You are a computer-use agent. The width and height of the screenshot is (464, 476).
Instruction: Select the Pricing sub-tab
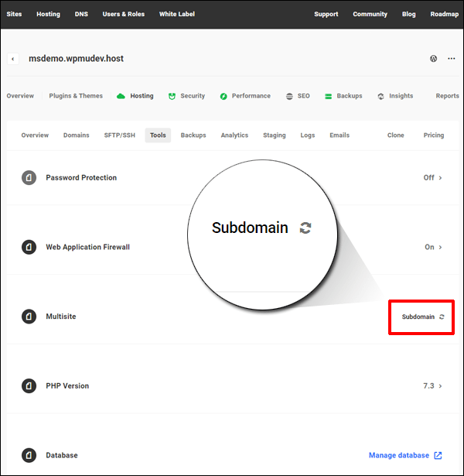tap(434, 135)
